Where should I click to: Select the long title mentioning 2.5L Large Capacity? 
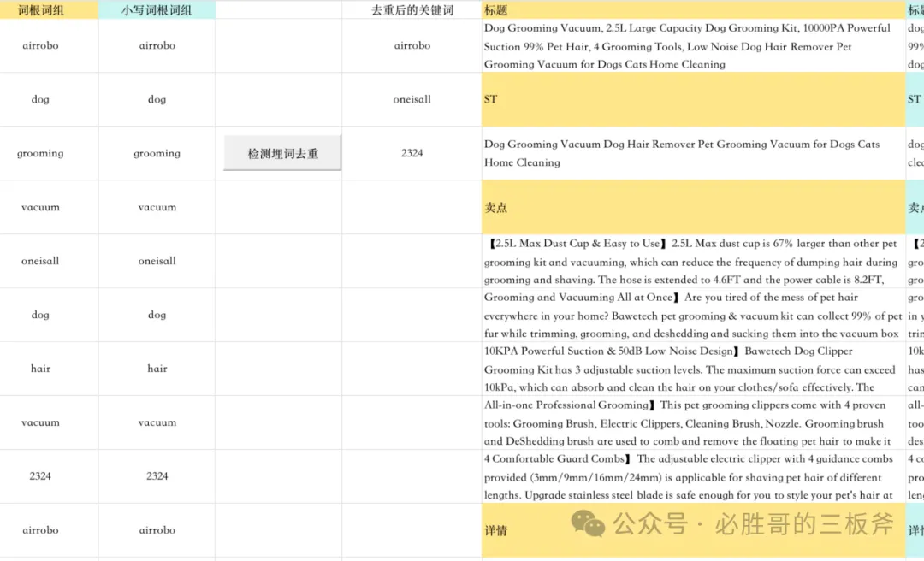tap(694, 46)
